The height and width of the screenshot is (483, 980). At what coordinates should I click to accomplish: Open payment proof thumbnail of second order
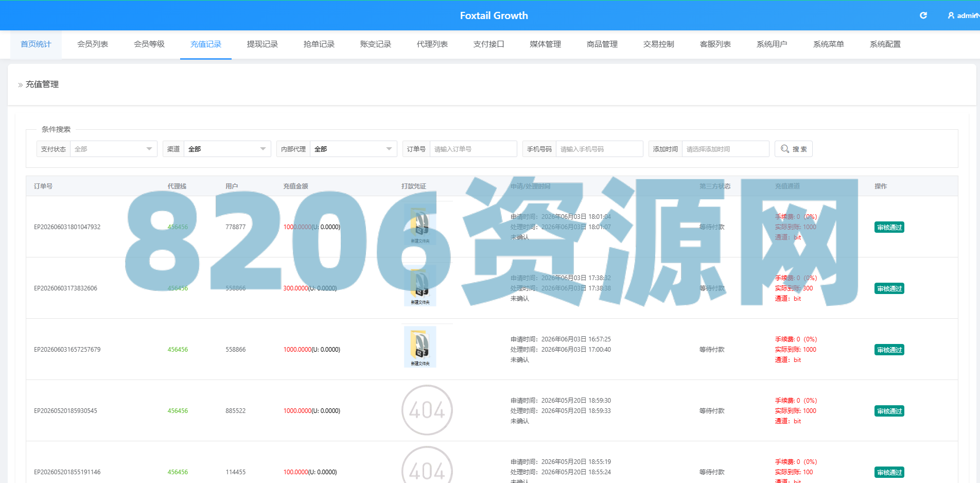[420, 285]
